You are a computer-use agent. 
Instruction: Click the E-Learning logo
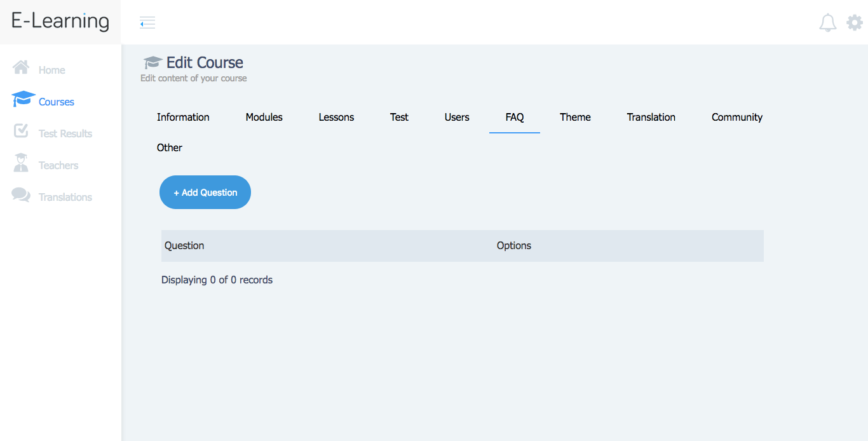pos(60,21)
